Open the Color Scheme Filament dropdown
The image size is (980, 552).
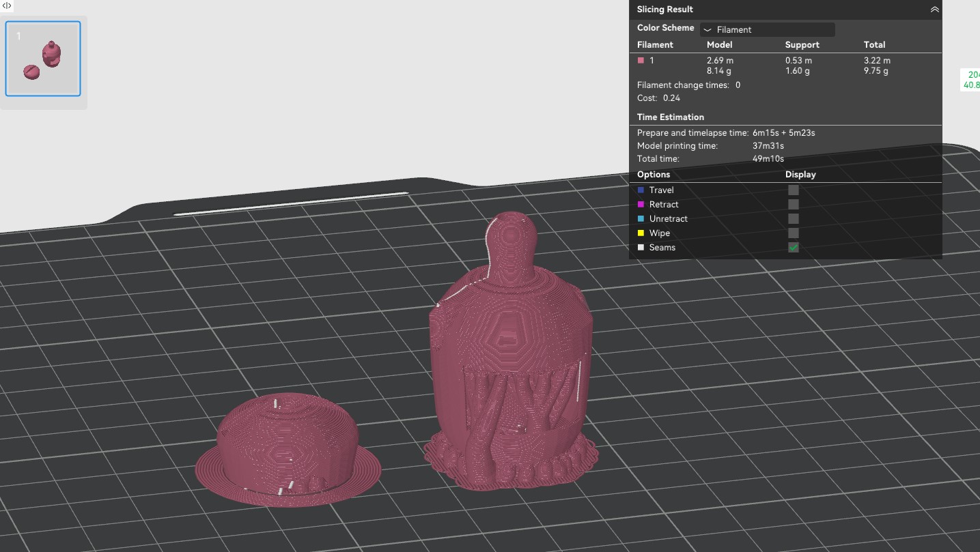[767, 29]
